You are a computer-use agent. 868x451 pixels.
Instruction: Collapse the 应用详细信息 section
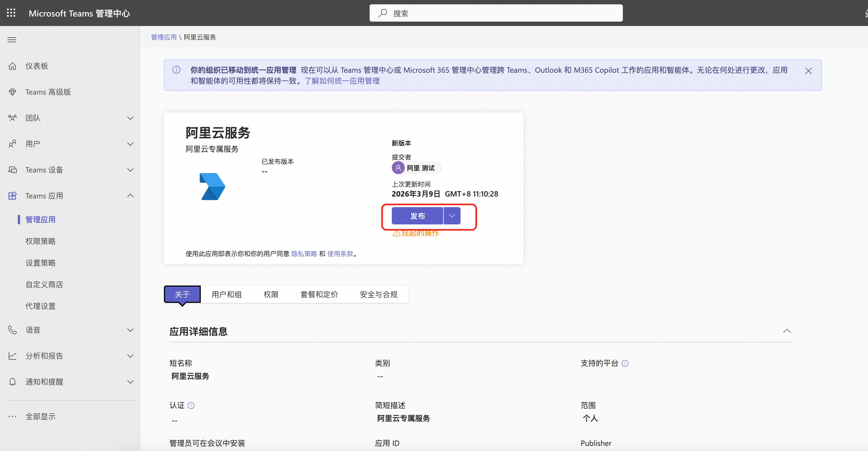(787, 331)
